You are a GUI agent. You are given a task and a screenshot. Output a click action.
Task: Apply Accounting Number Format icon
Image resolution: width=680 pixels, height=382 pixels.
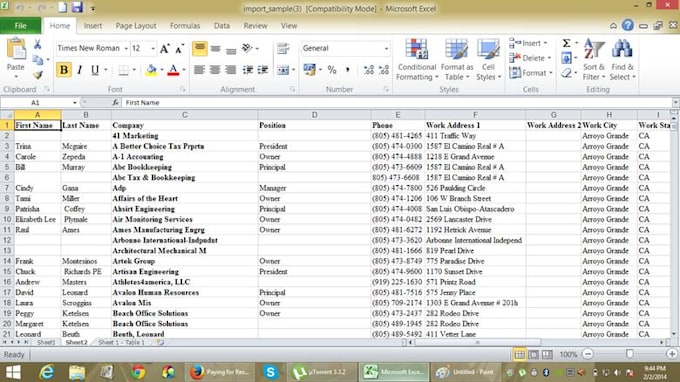(x=309, y=69)
